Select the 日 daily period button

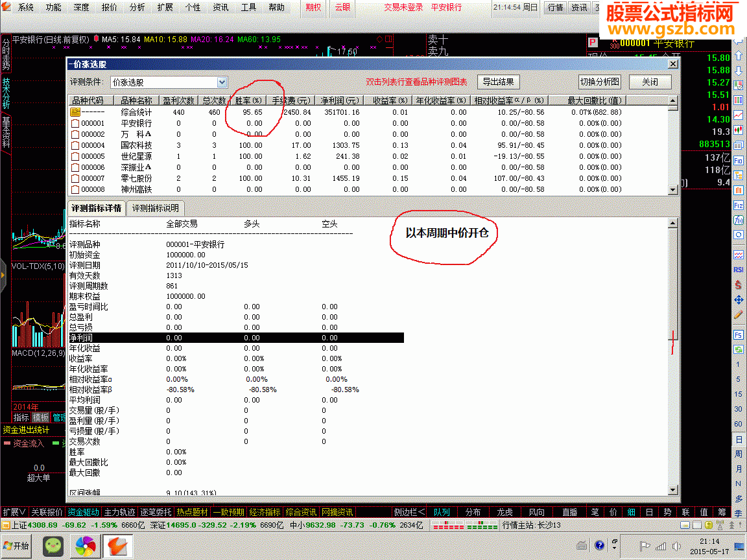739,439
